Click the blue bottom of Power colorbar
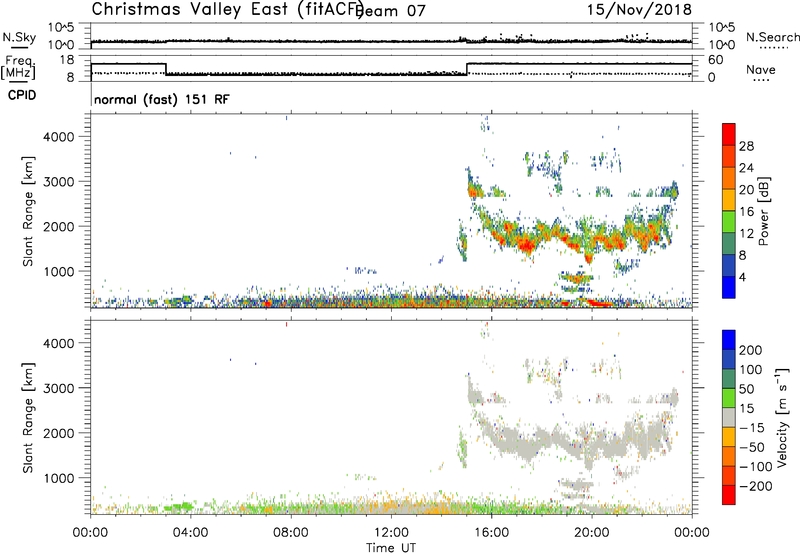The image size is (800, 554). click(729, 287)
